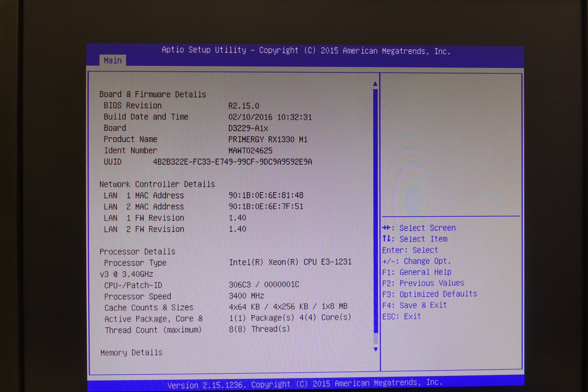
Task: Click Active Package, Core & label
Action: [x=154, y=319]
